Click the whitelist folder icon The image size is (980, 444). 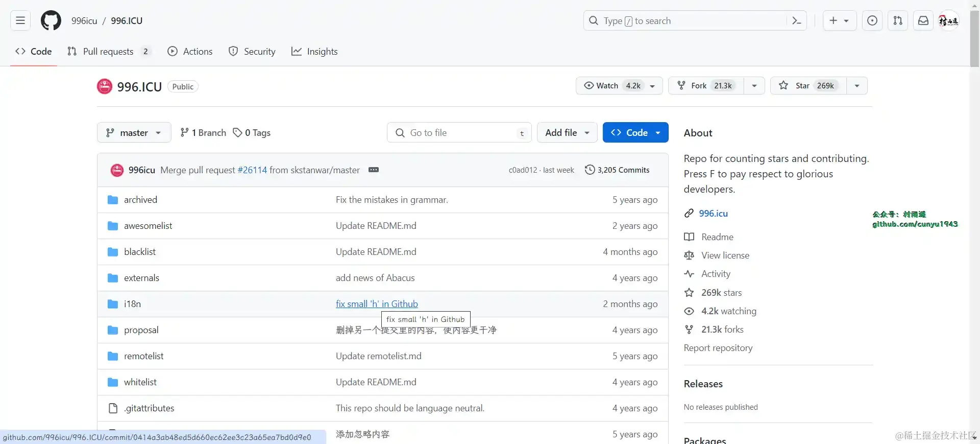[113, 382]
